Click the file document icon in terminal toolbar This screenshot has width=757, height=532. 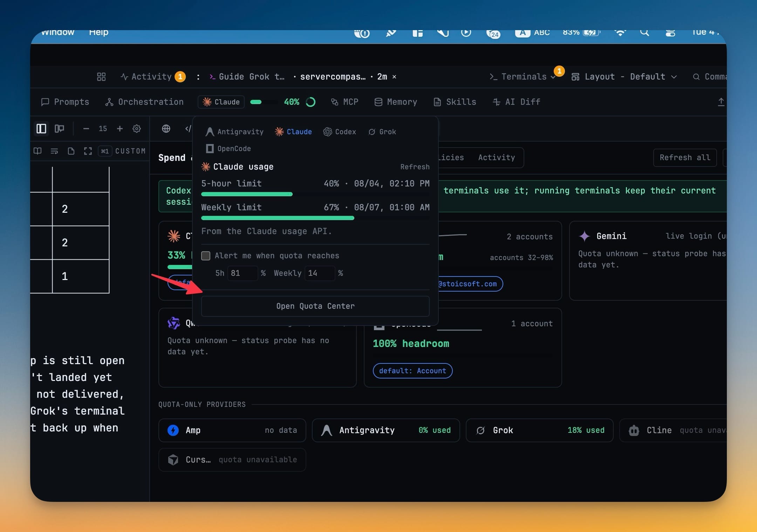71,151
